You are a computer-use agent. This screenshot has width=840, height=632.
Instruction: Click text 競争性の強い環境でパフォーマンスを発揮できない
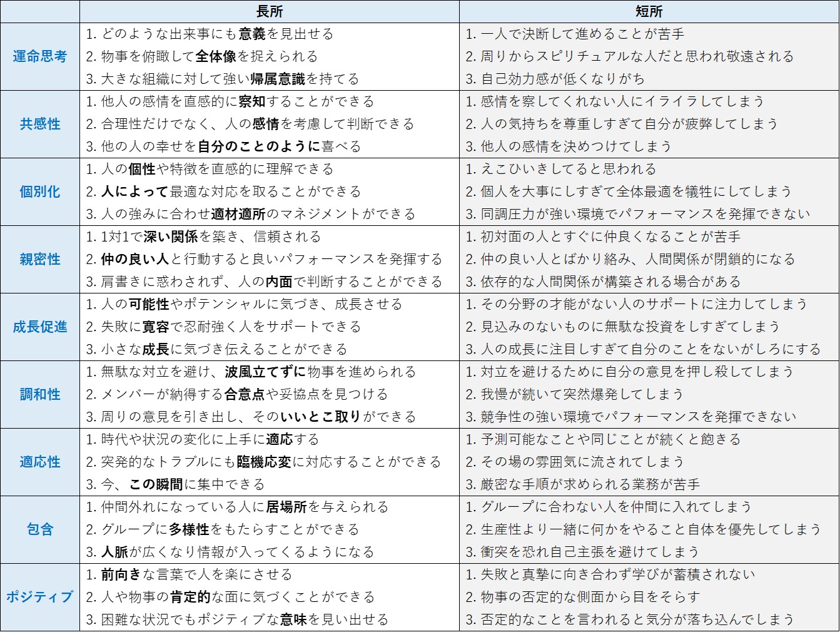pos(639,417)
